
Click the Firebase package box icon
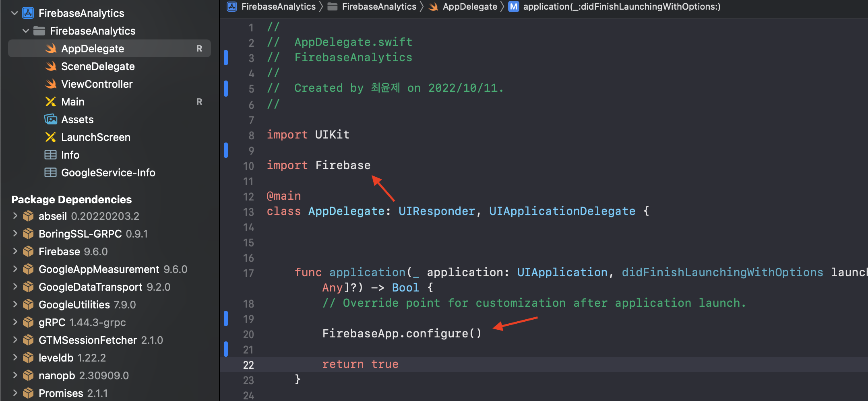pyautogui.click(x=28, y=252)
